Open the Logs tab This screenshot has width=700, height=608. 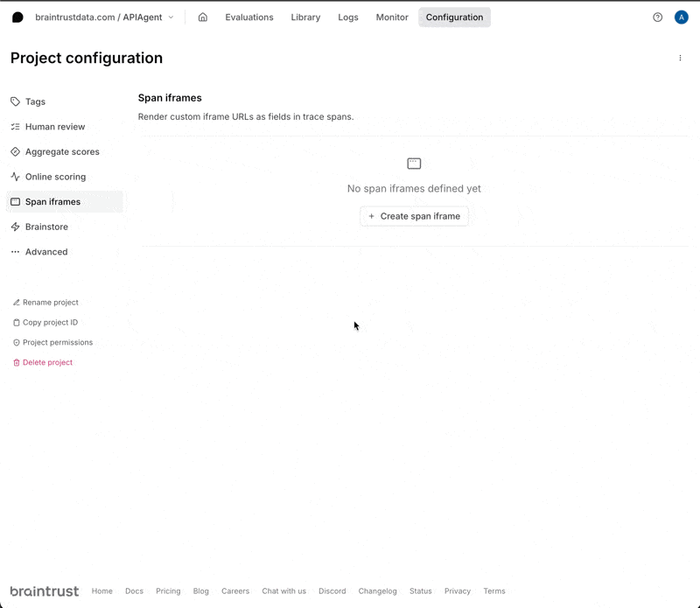(x=348, y=17)
